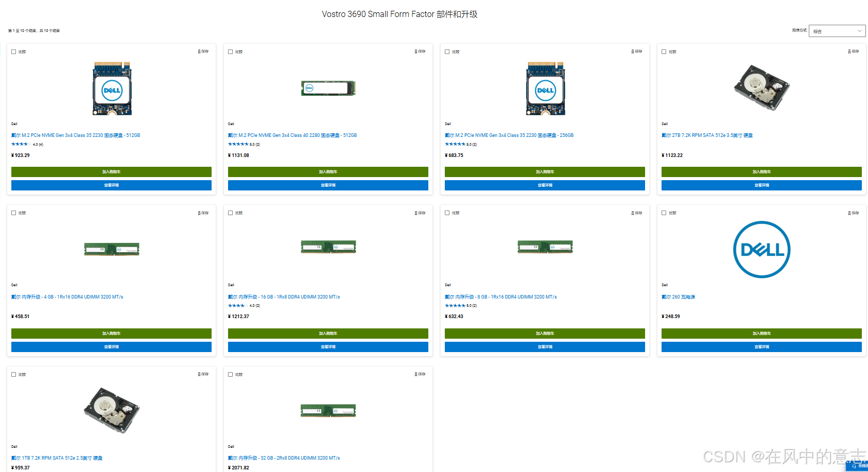Add the ¥683.75 SSD to cart
The width and height of the screenshot is (868, 472).
coord(545,172)
